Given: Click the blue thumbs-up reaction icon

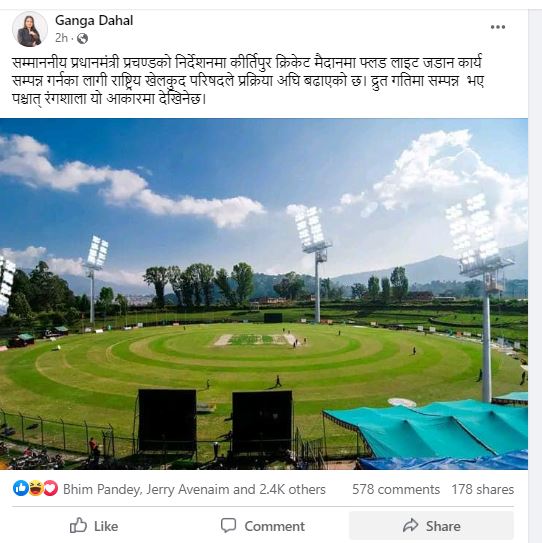Looking at the screenshot, I should pyautogui.click(x=20, y=489).
